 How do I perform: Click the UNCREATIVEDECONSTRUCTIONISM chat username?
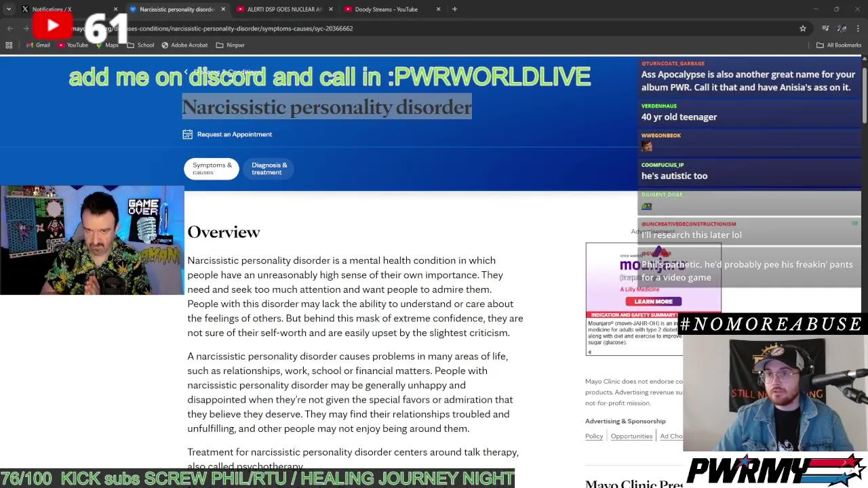[688, 224]
